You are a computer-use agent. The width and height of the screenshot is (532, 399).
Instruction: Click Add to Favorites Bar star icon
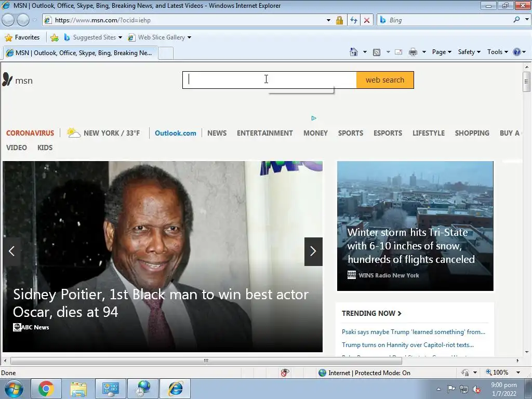(54, 37)
